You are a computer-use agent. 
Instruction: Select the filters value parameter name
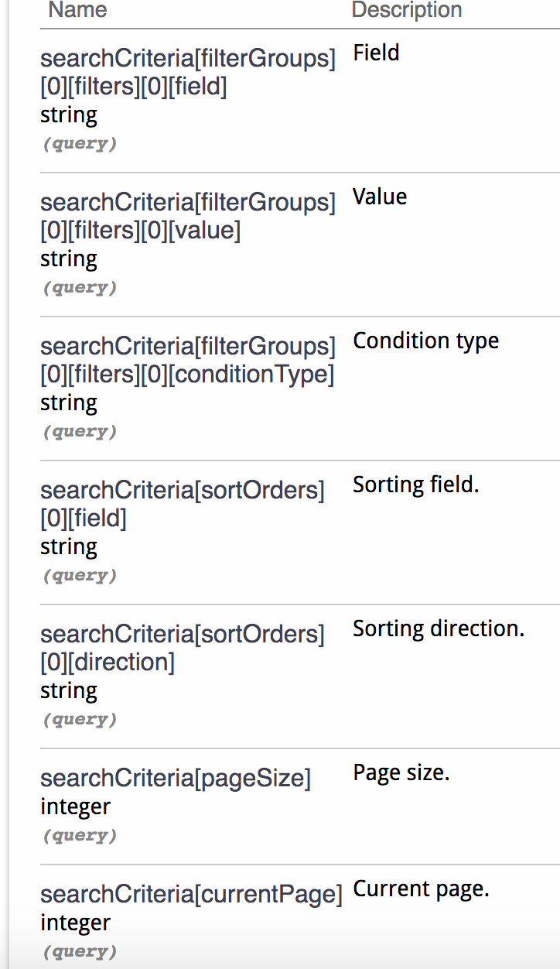(188, 216)
